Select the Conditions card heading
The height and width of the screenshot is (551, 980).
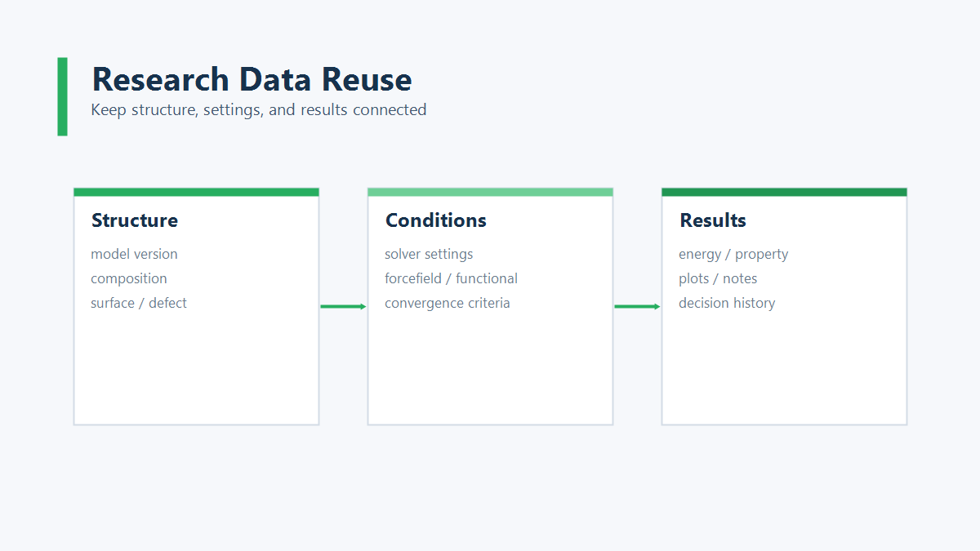point(436,220)
